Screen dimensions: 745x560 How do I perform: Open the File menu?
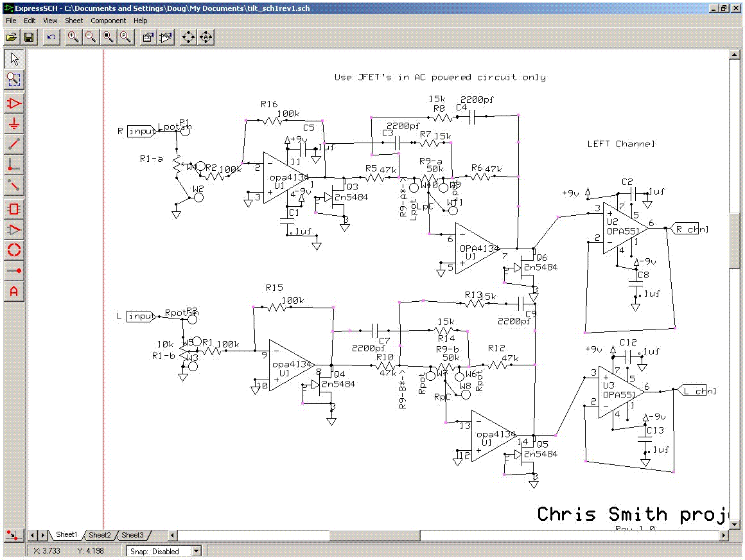tap(11, 21)
